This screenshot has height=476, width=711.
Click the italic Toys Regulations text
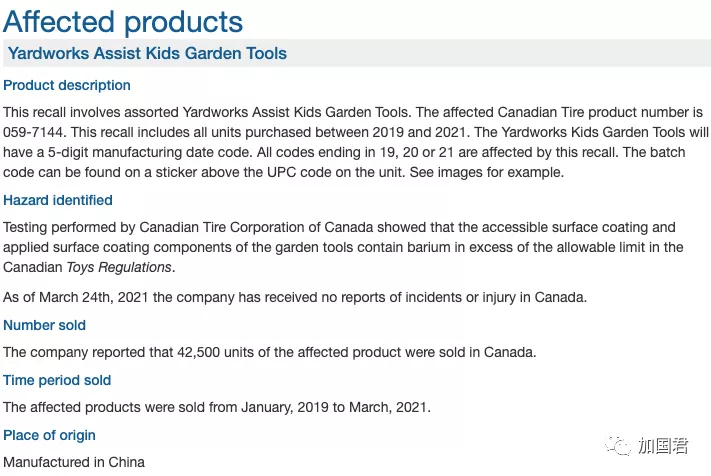click(119, 267)
